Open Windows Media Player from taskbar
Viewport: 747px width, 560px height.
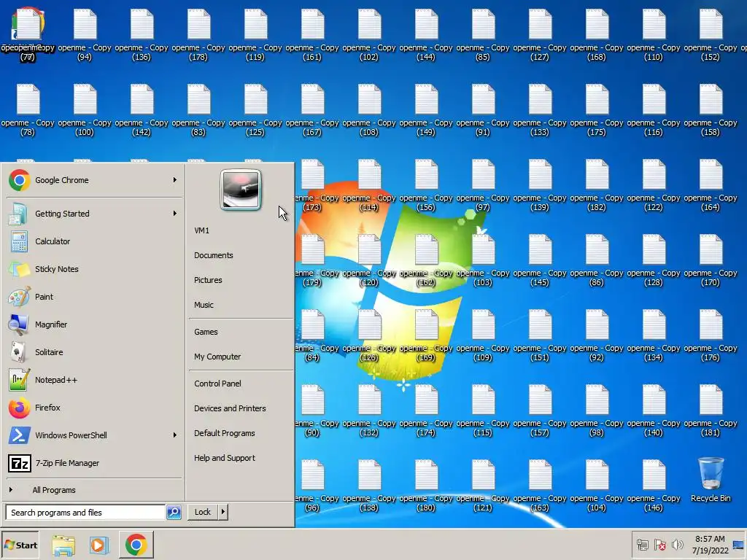click(x=99, y=545)
